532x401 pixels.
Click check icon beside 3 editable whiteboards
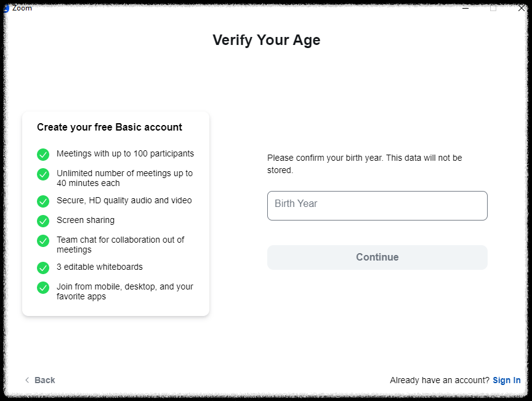pos(43,268)
